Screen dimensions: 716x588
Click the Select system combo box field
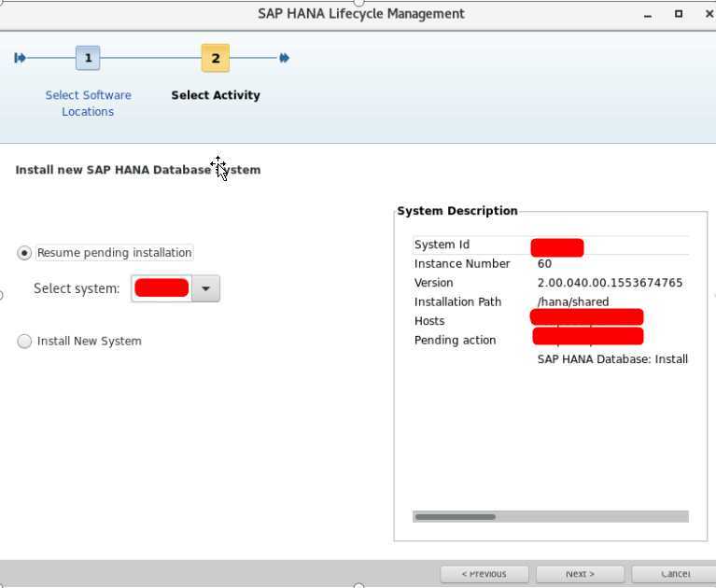click(x=175, y=288)
